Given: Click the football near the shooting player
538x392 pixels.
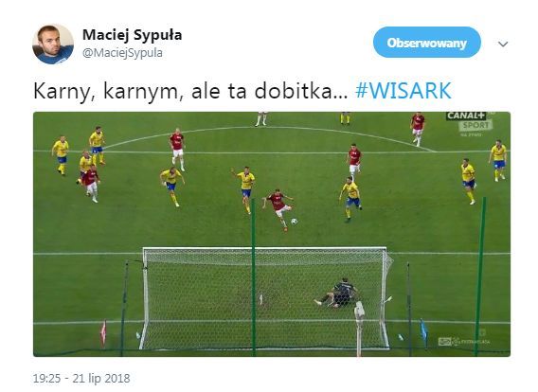Looking at the screenshot, I should click(294, 222).
